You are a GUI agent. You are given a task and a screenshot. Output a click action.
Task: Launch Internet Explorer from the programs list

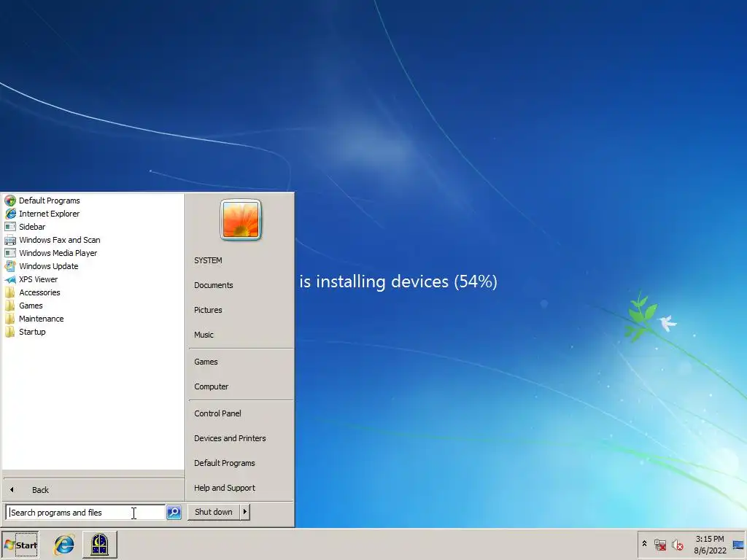[10, 214]
